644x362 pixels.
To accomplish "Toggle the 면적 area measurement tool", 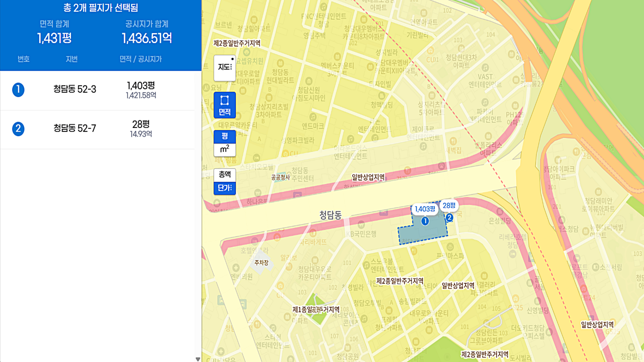I will point(225,105).
